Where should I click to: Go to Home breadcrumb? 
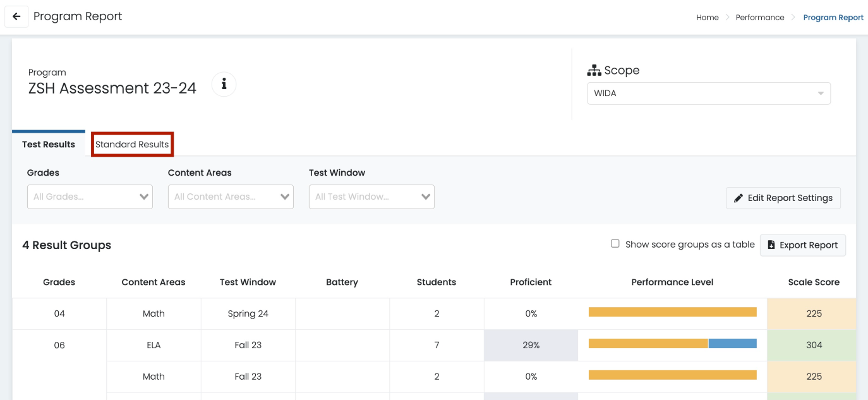point(708,18)
